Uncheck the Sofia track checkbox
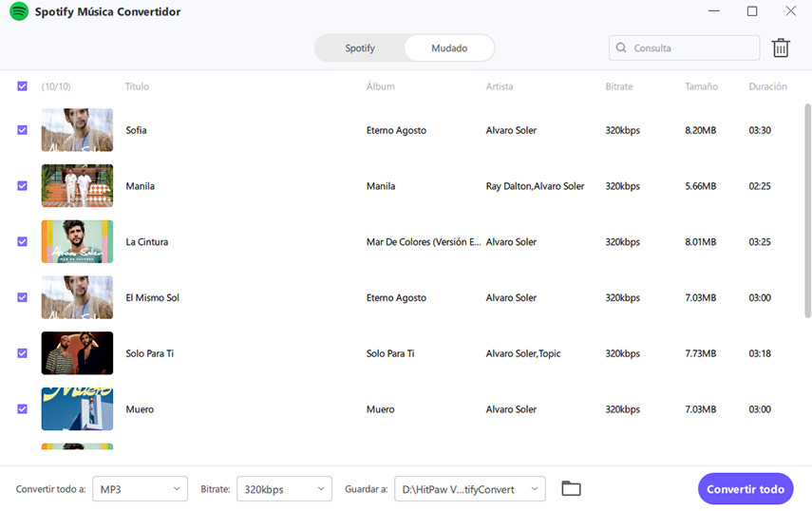 (22, 130)
